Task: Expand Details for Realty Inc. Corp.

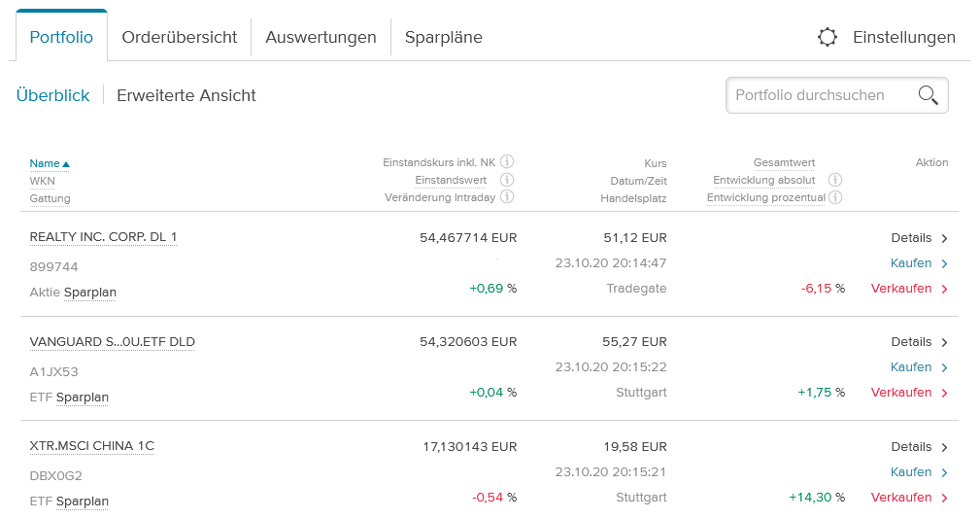Action: coord(919,238)
